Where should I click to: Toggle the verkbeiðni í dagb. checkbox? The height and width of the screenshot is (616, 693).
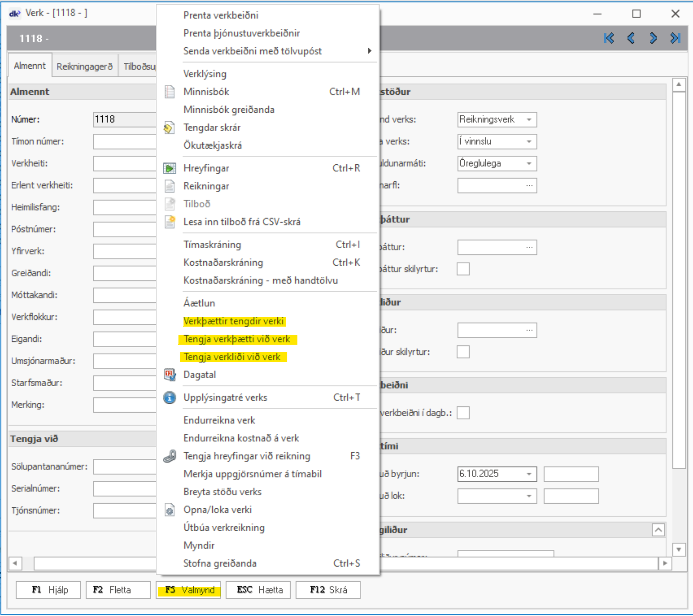pos(463,413)
